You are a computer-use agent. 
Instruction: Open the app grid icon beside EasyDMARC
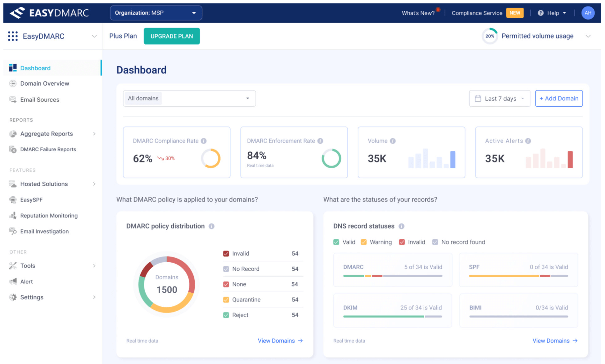[13, 36]
